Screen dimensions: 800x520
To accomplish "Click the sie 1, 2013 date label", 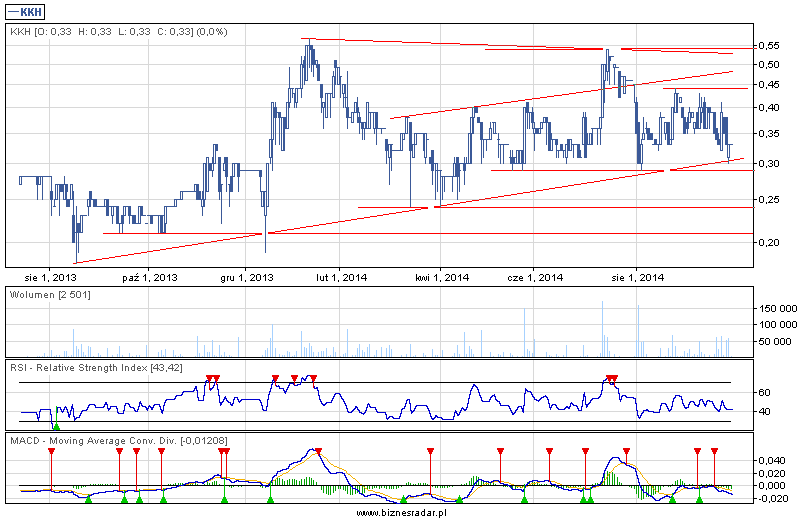I will (52, 276).
